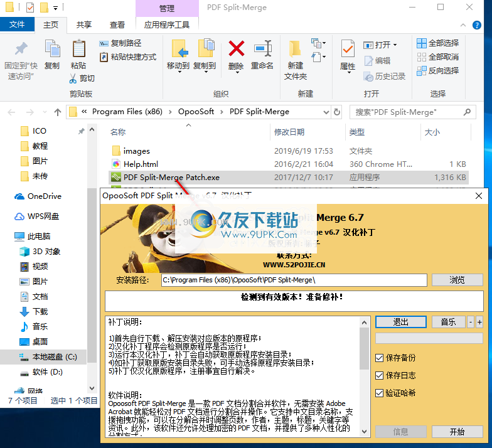Click the 安装路径 input field
492x448 pixels.
[294, 280]
